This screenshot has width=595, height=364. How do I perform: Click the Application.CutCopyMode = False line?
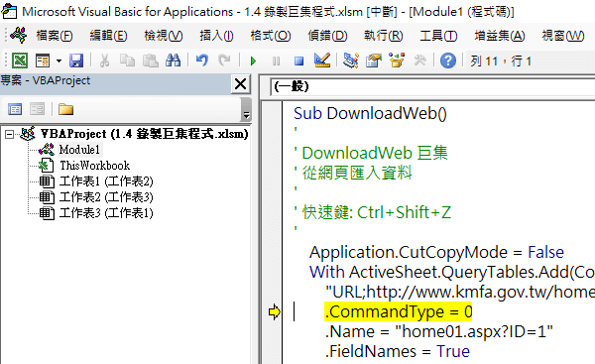pos(436,252)
